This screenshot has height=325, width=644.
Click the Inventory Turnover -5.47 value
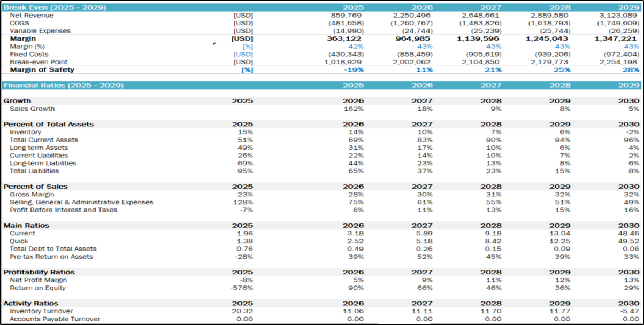tap(630, 312)
